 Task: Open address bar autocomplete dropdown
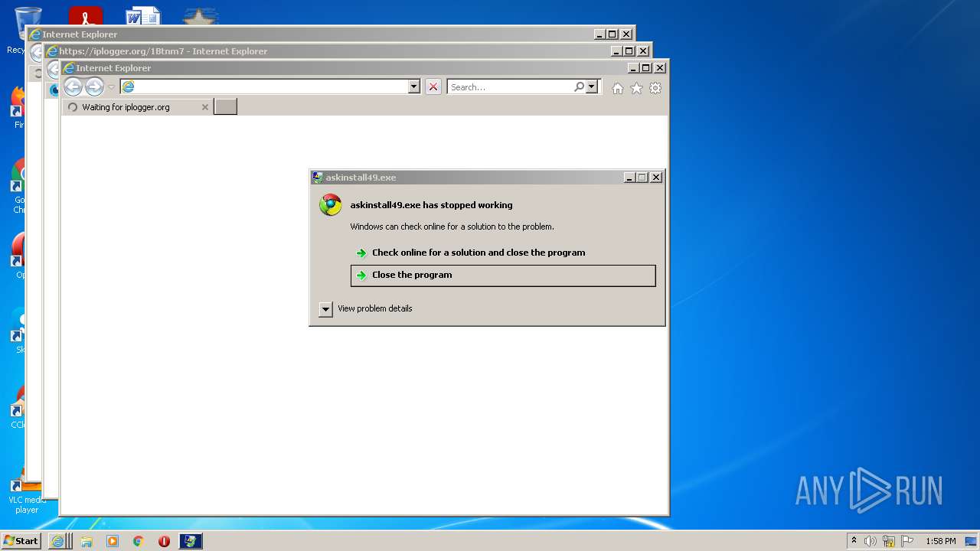(x=414, y=87)
